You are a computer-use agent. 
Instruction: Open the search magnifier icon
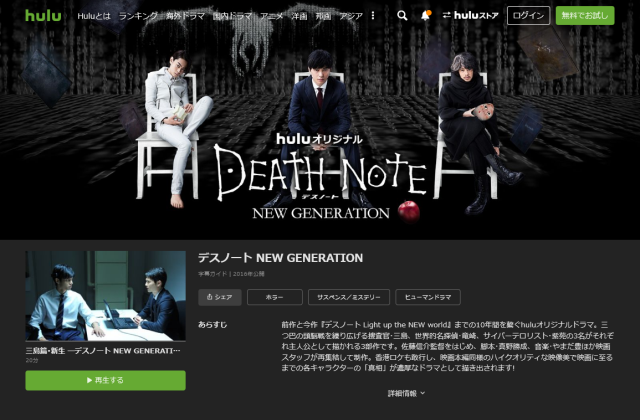[x=402, y=16]
